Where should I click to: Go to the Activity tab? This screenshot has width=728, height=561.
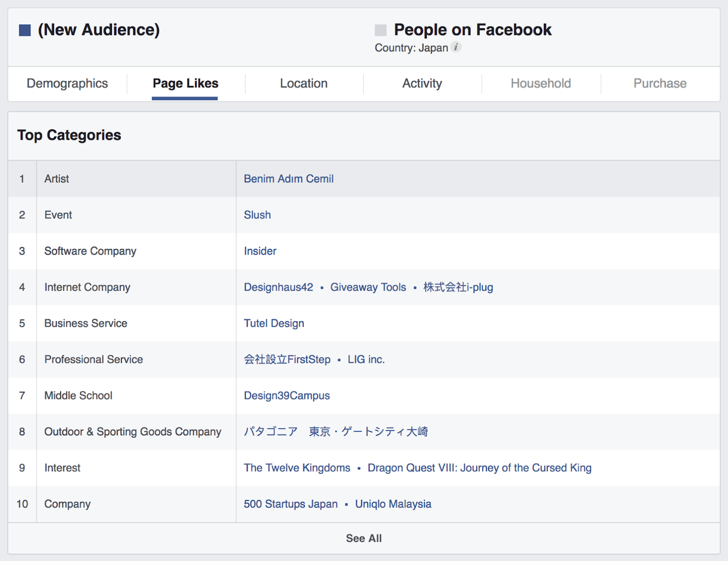422,83
